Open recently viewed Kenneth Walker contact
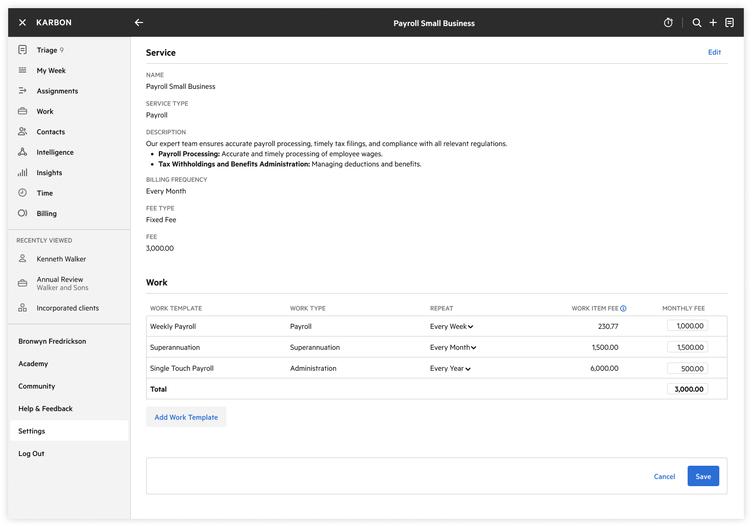Image resolution: width=752 pixels, height=527 pixels. coord(61,259)
